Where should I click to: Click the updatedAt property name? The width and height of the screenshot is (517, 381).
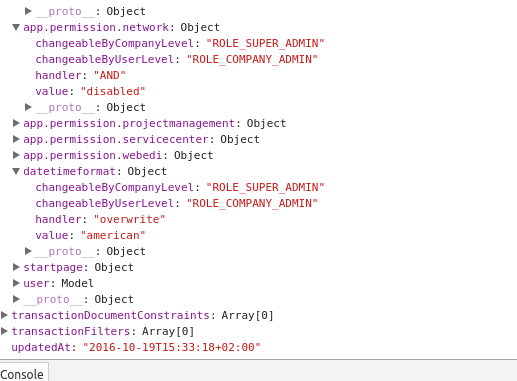pyautogui.click(x=41, y=347)
